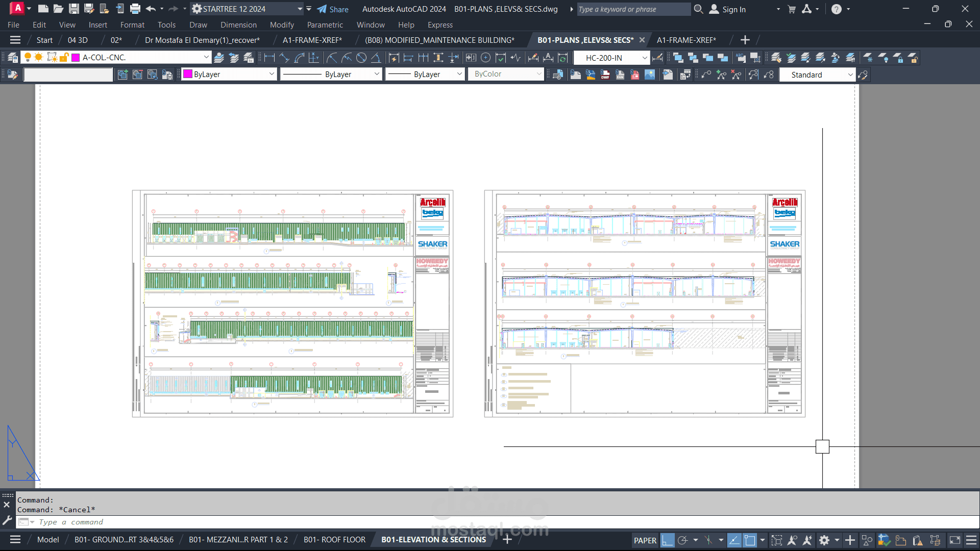The image size is (980, 551).
Task: Expand the A-COL.-CNC. layer dropdown
Action: [206, 58]
